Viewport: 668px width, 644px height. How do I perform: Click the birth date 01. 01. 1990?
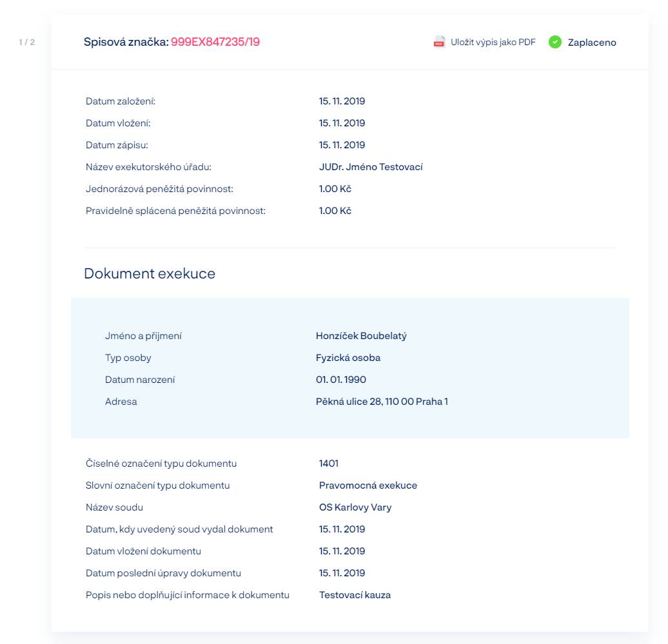pyautogui.click(x=341, y=380)
